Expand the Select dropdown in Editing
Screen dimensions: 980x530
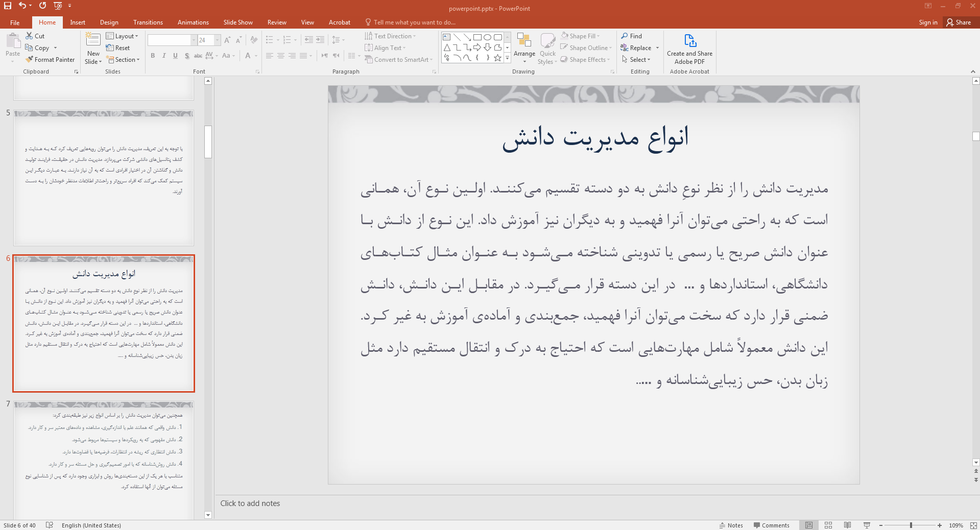[x=636, y=60]
